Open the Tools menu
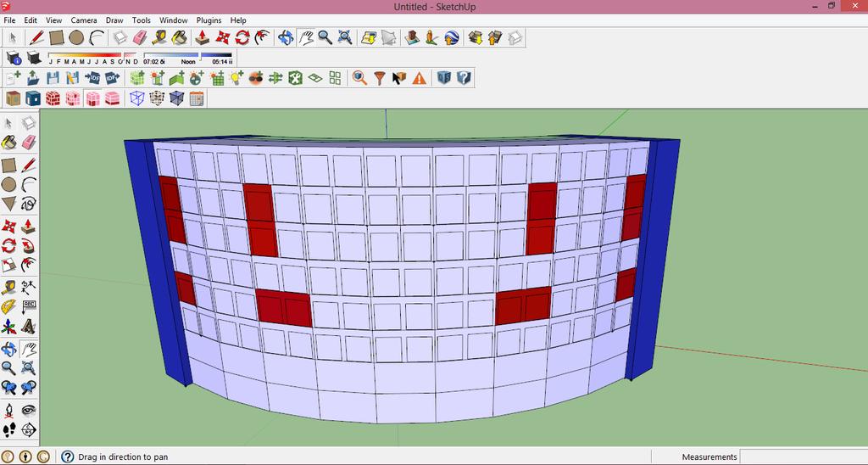 click(142, 20)
